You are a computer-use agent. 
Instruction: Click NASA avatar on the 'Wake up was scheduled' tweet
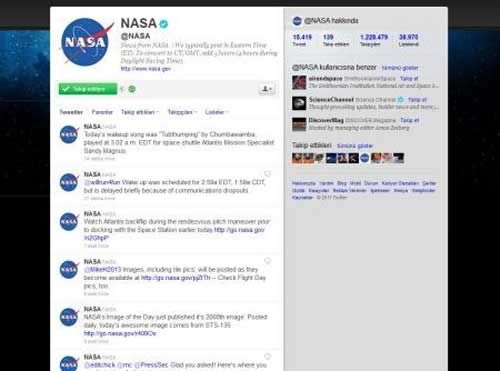click(69, 182)
